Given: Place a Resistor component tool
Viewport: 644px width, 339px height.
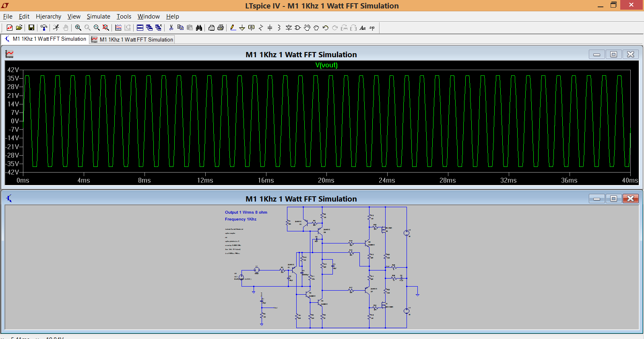Looking at the screenshot, I should (261, 27).
